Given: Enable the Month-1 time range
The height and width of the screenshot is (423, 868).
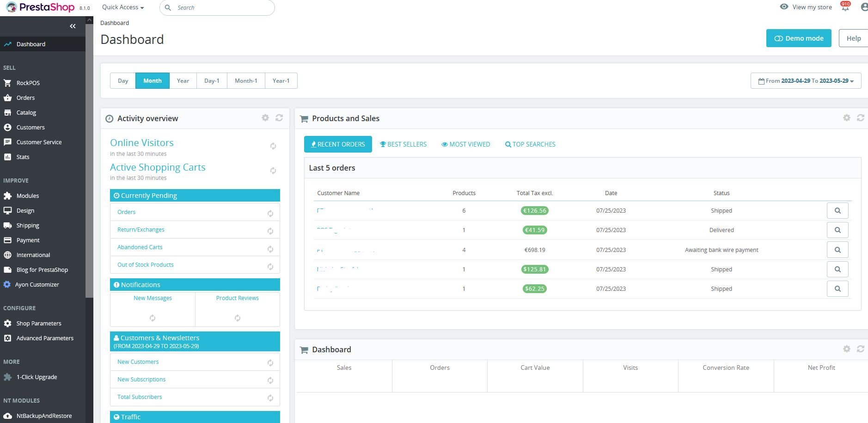Looking at the screenshot, I should pos(245,80).
